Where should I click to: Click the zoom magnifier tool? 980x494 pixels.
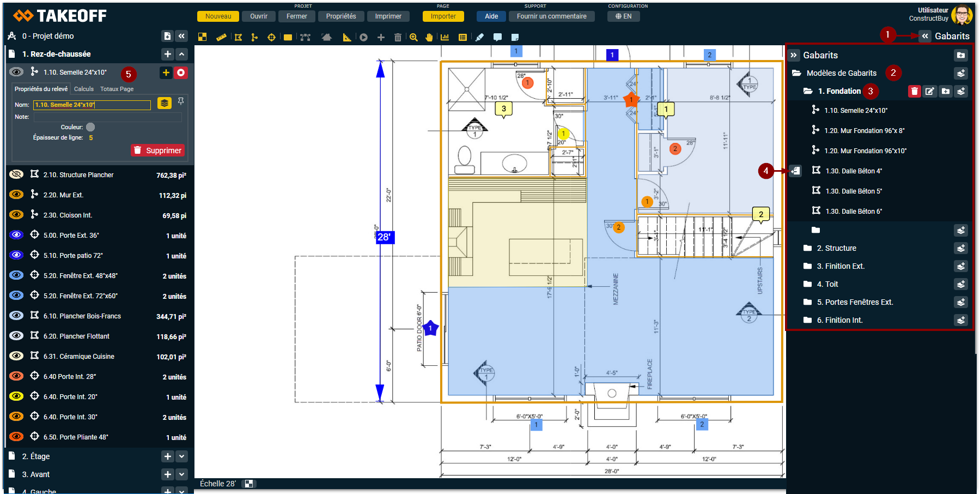pos(413,37)
